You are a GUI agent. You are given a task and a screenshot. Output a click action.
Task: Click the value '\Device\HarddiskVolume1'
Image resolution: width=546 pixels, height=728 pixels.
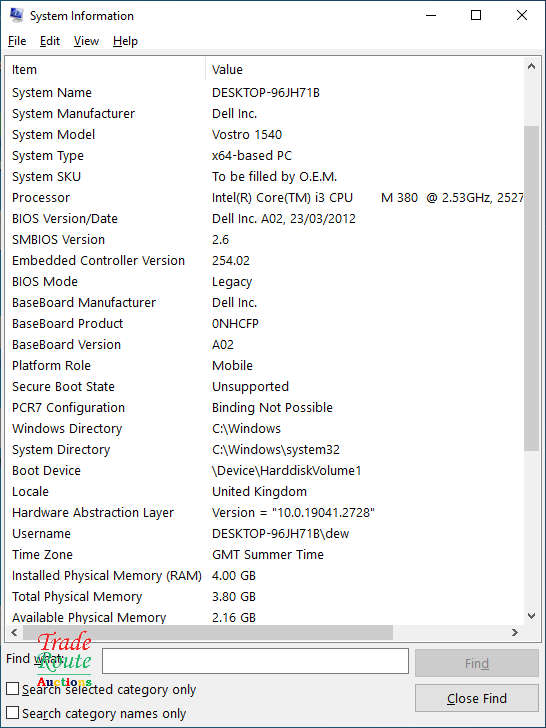coord(286,471)
